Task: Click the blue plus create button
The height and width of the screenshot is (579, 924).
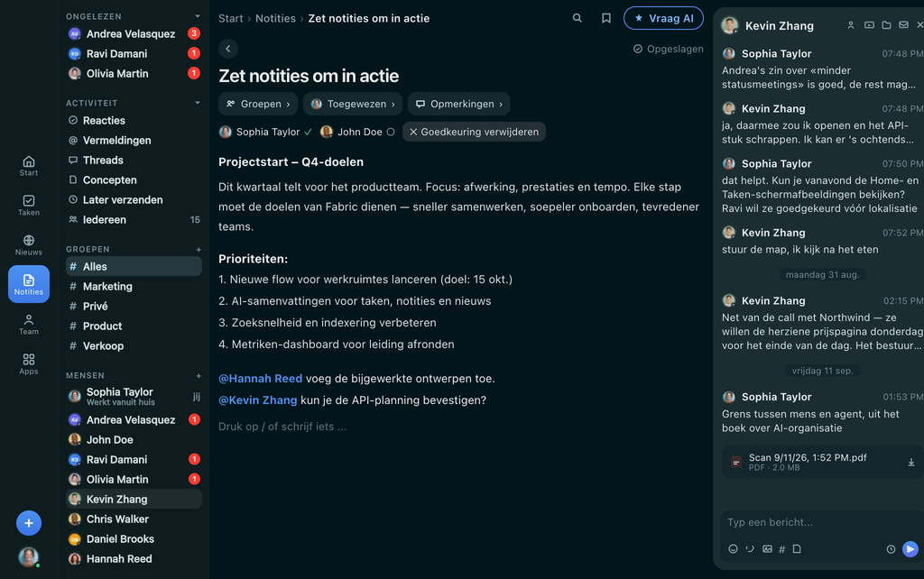Action: coord(28,523)
